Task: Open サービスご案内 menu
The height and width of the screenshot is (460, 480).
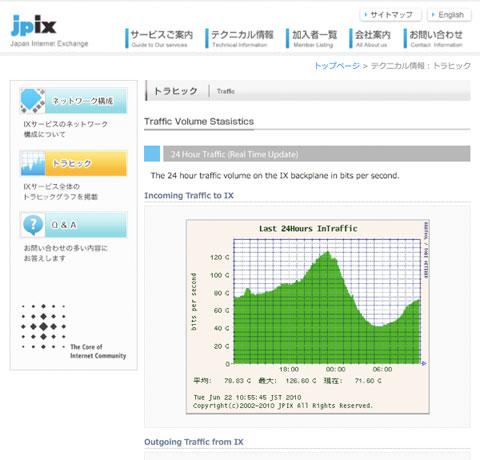Action: tap(160, 38)
